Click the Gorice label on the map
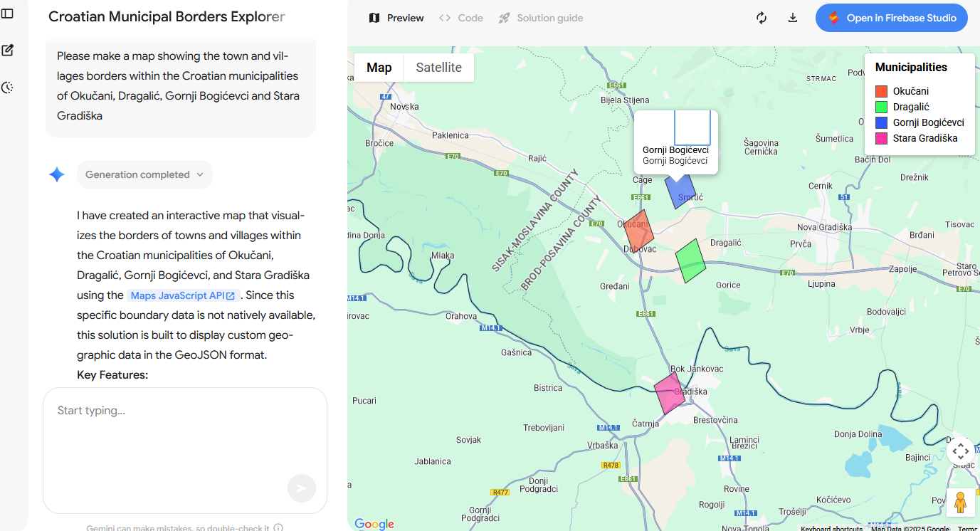Screen dimensions: 980x531 coord(728,285)
